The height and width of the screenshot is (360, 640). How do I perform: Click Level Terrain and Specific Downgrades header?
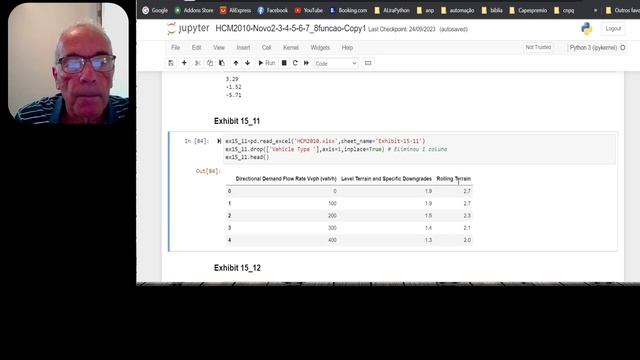pos(386,179)
